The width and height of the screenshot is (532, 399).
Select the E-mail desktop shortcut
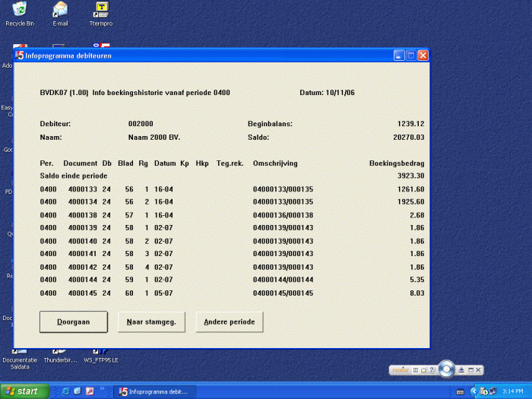click(x=60, y=11)
